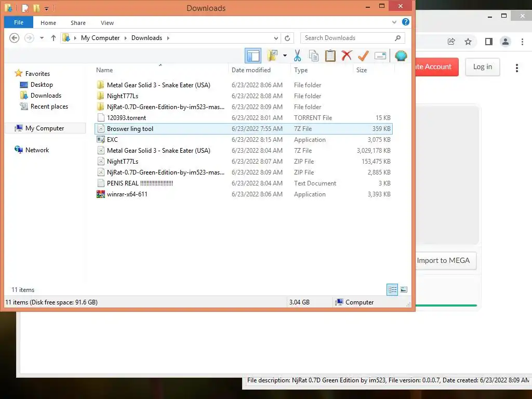The width and height of the screenshot is (532, 399).
Task: Open the Customize Quick Access Toolbar dropdown
Action: click(x=46, y=8)
